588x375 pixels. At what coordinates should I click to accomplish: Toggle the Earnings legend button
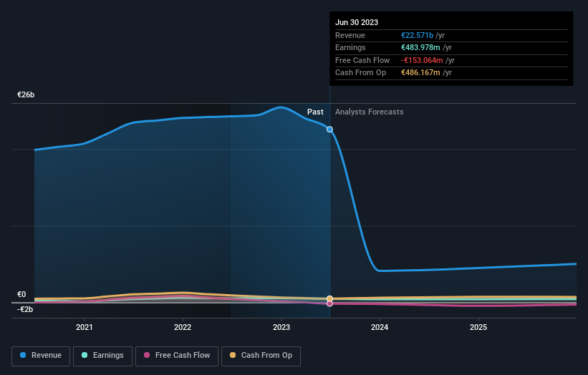(x=102, y=356)
